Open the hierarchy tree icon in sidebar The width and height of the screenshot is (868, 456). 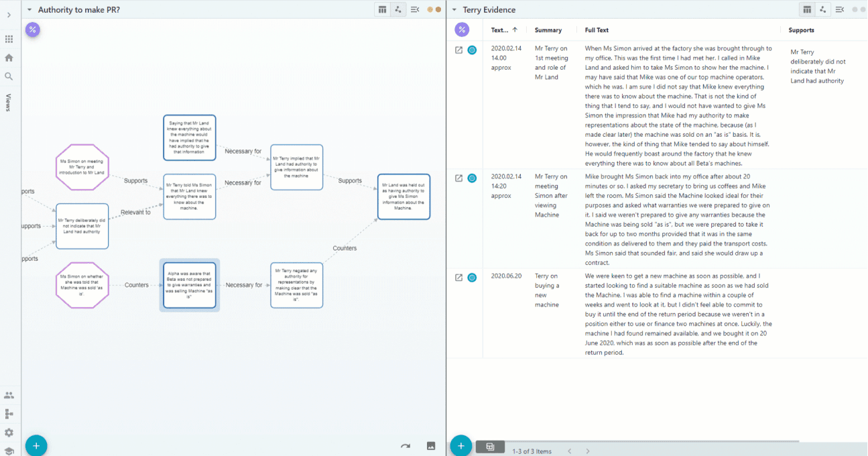tap(9, 414)
